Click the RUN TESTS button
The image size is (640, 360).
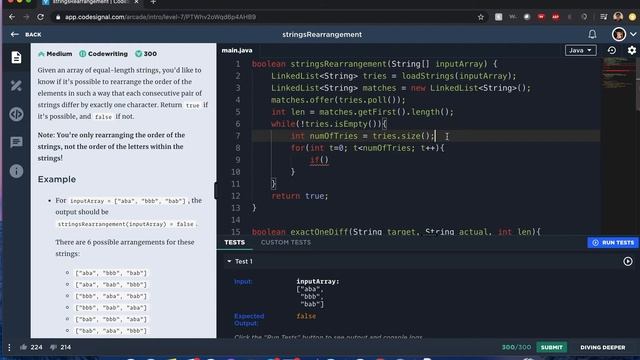click(x=613, y=242)
